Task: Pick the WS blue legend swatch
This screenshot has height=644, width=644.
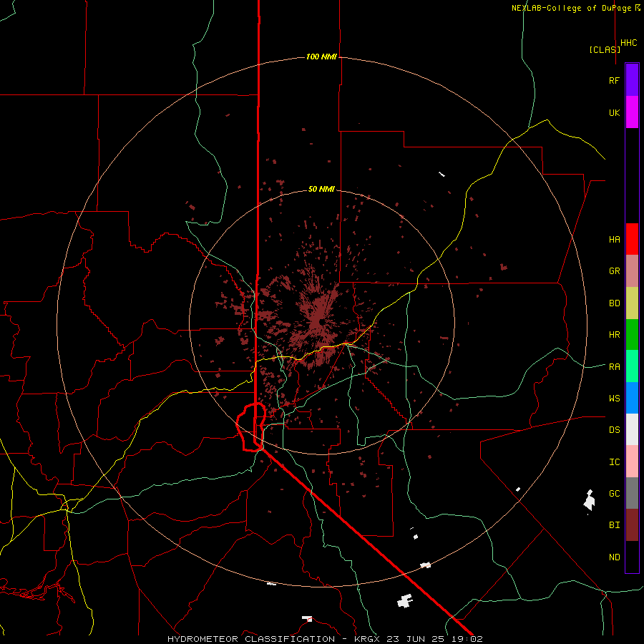Action: tap(632, 398)
